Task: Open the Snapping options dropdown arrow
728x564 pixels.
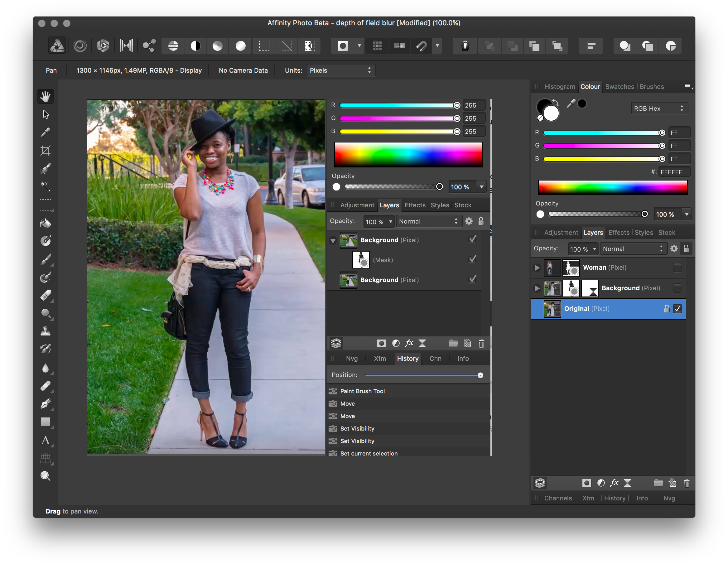Action: (x=437, y=46)
